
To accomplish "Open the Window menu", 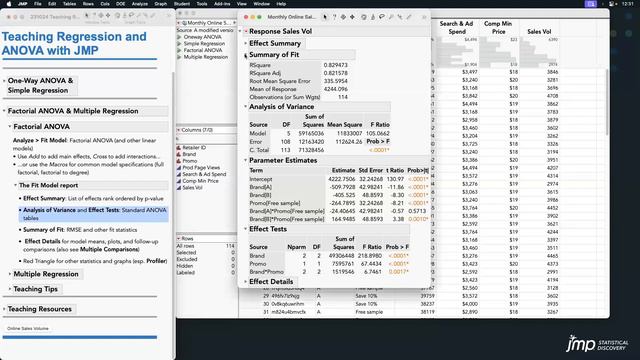I will tap(262, 4).
